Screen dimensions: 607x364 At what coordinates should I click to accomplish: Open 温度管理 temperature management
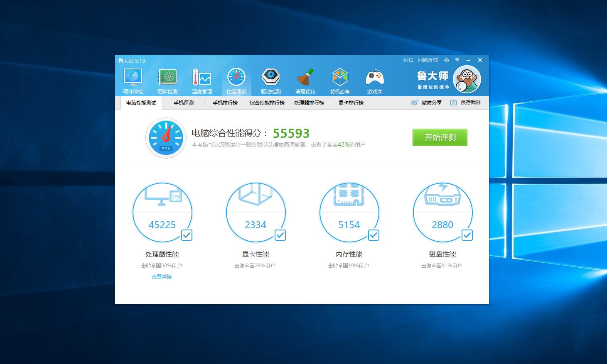coord(202,79)
